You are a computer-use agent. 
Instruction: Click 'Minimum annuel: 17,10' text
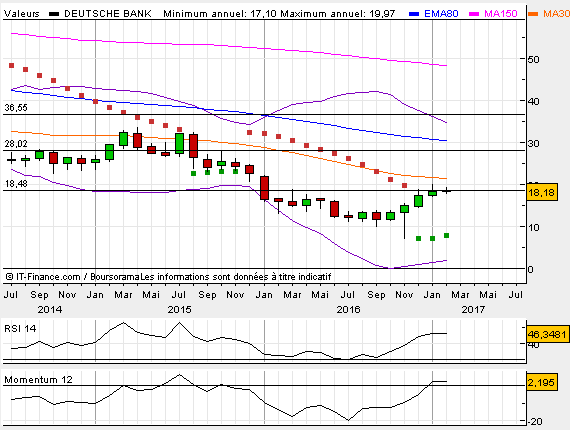pos(220,14)
